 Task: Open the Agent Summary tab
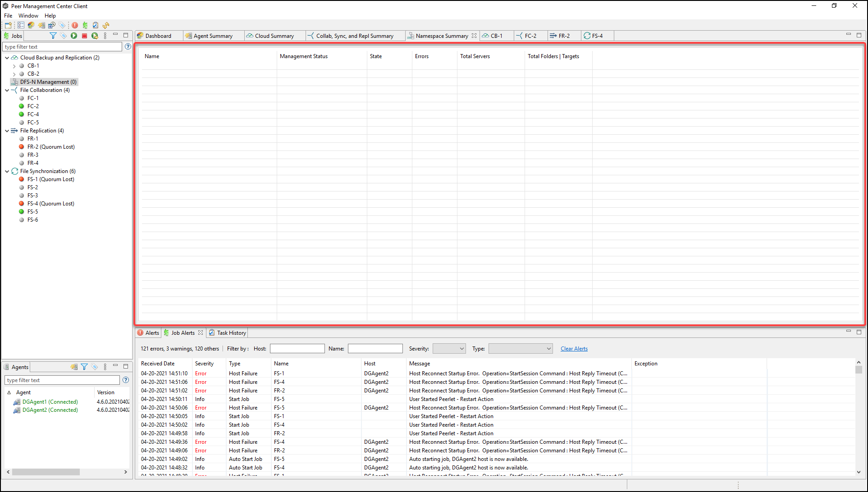click(212, 36)
